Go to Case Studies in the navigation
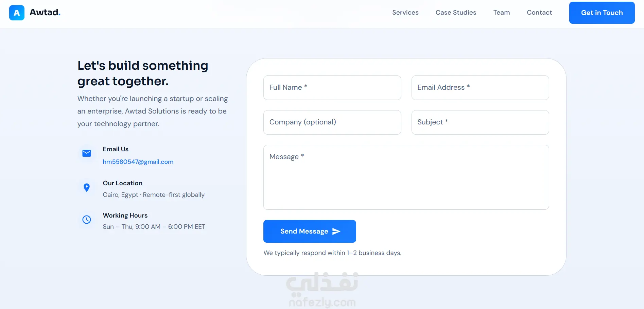This screenshot has width=644, height=309. (x=456, y=13)
